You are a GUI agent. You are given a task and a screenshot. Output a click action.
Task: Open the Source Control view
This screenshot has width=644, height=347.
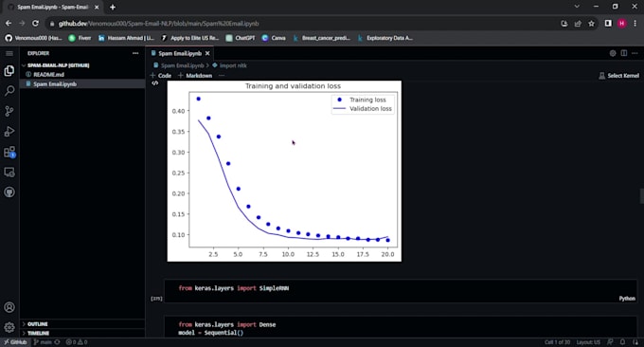pyautogui.click(x=9, y=111)
